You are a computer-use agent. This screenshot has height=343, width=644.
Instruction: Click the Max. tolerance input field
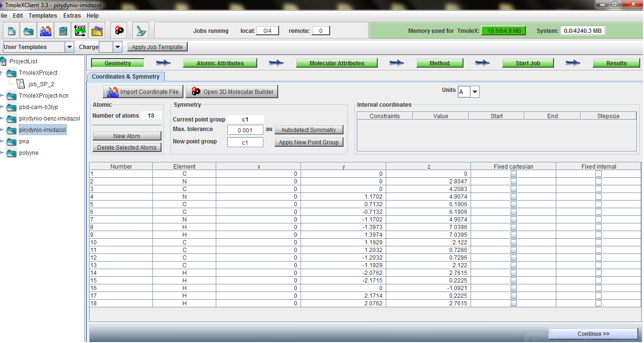pyautogui.click(x=245, y=130)
